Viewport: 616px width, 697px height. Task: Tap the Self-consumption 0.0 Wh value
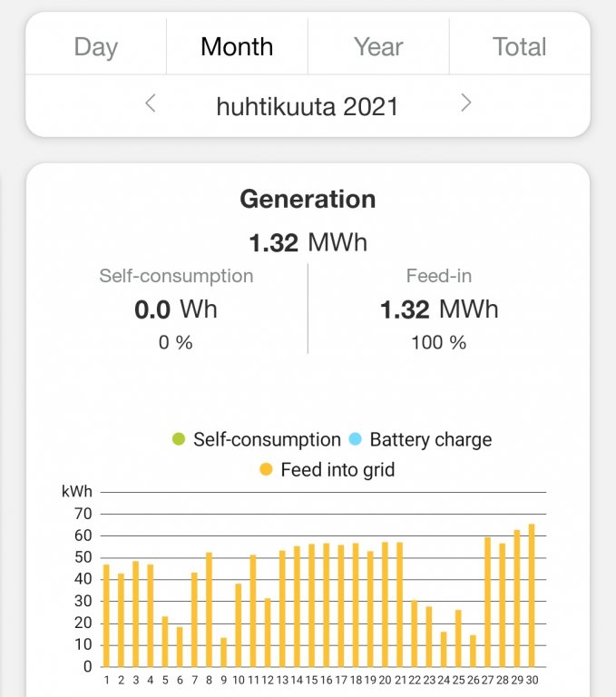[x=176, y=309]
